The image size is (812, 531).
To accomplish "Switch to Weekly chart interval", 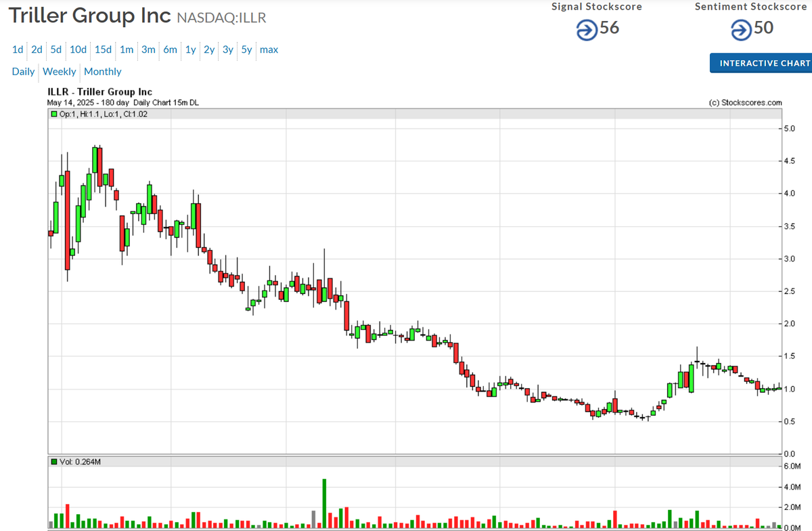I will tap(60, 71).
